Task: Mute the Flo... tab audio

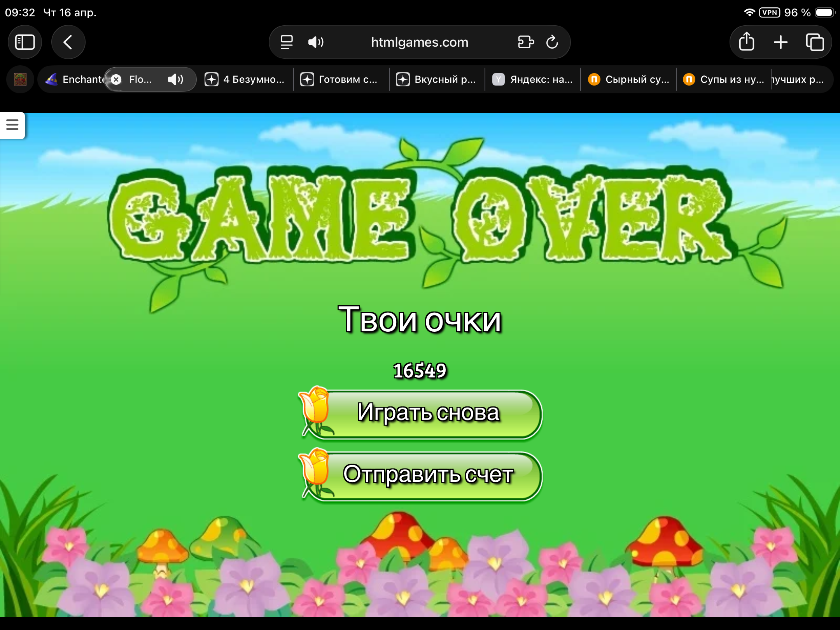Action: (175, 79)
